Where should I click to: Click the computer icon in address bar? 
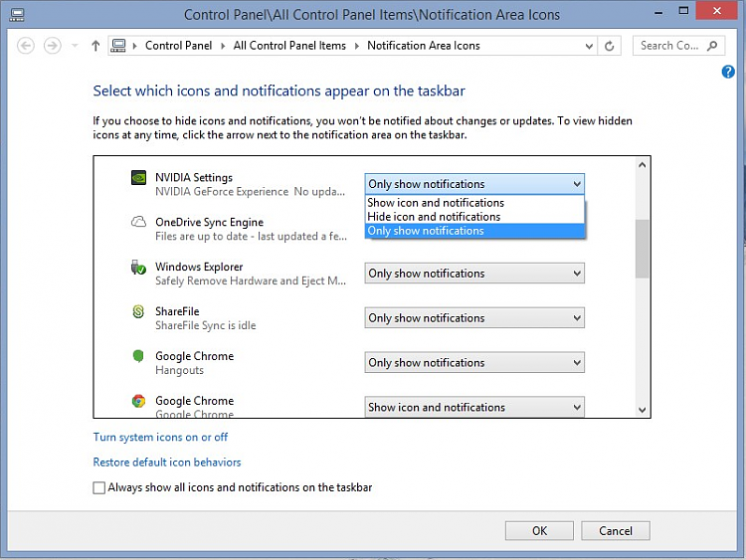click(x=118, y=46)
